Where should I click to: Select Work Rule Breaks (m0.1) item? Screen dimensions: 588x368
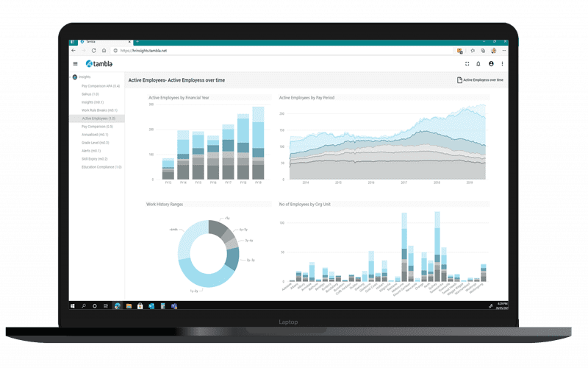pos(99,110)
